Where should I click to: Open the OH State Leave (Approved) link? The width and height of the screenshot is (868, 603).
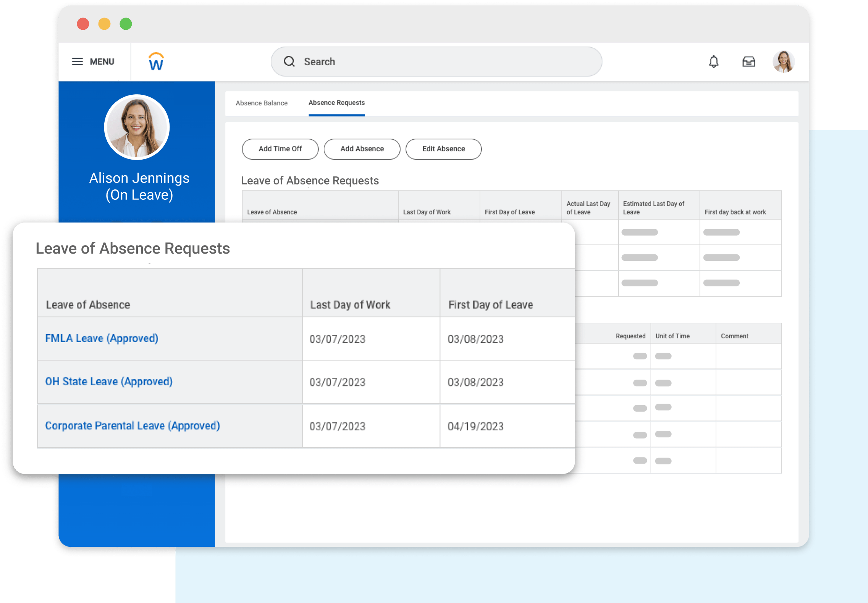[109, 382]
